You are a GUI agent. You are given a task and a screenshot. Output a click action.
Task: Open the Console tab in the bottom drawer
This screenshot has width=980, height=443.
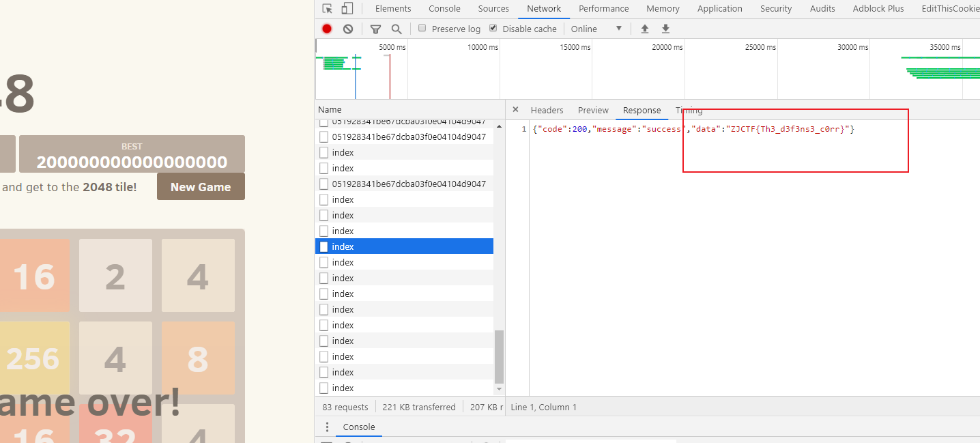tap(359, 427)
